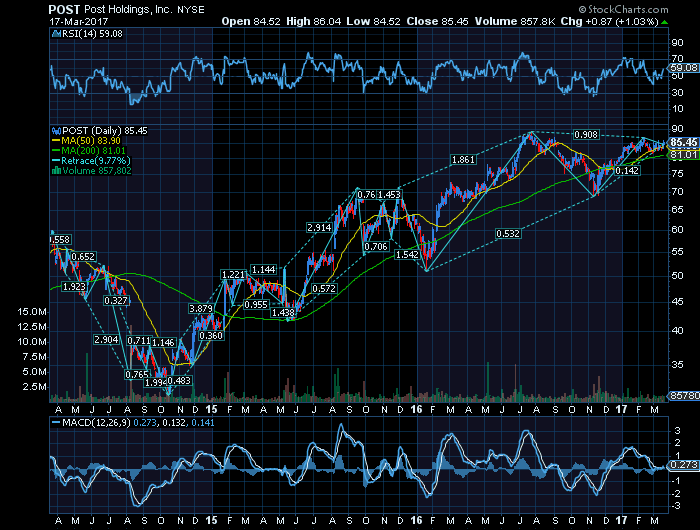The image size is (700, 530).
Task: Click the 0.327 retracement label
Action: coord(116,300)
